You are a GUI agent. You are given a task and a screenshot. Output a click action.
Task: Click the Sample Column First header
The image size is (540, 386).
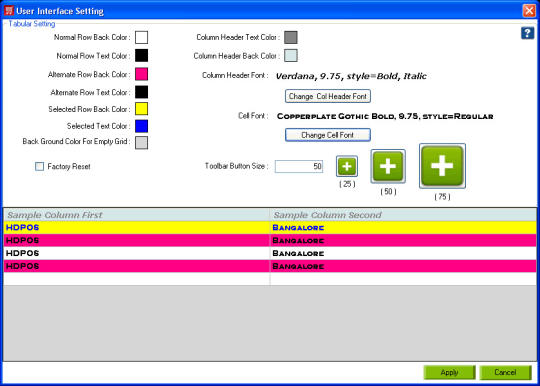(x=137, y=215)
